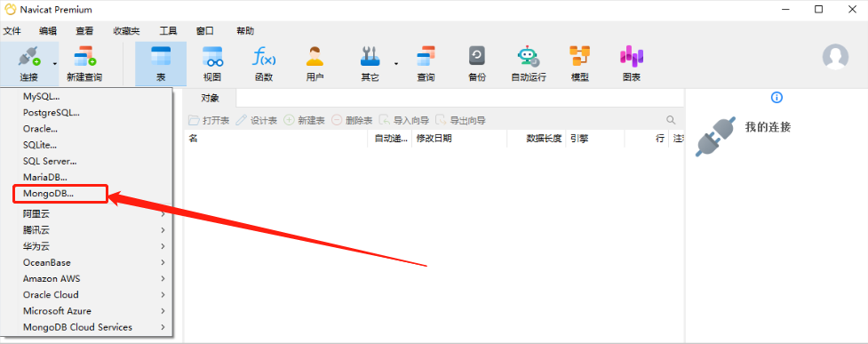Open the 文件 menu
The width and height of the screenshot is (868, 344).
click(12, 31)
